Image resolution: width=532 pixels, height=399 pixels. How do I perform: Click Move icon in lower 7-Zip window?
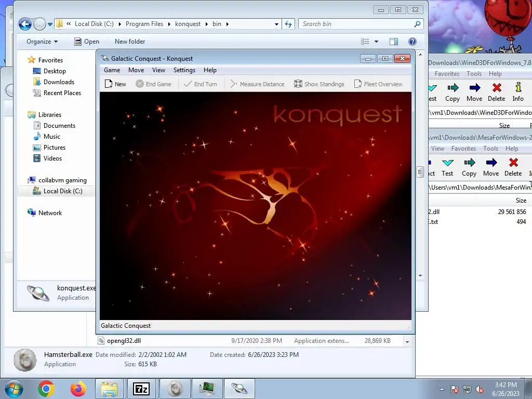click(491, 167)
